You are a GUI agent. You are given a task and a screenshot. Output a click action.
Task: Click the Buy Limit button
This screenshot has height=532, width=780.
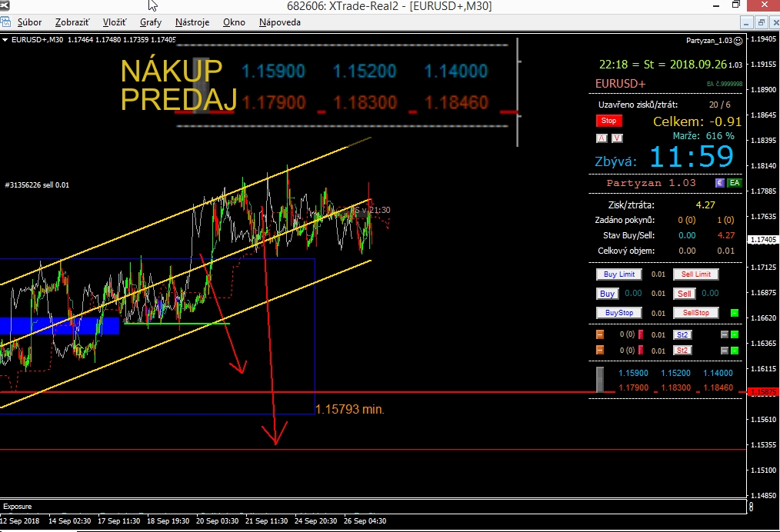pos(618,274)
